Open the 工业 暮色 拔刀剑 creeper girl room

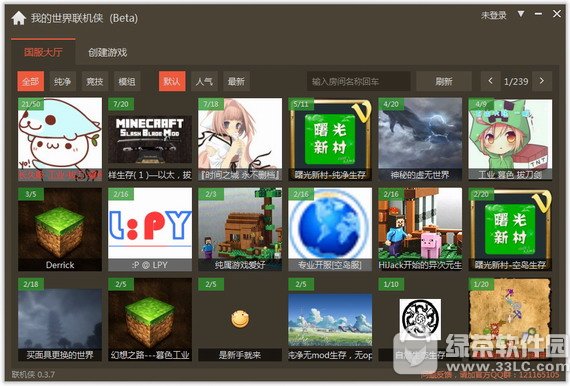point(510,139)
